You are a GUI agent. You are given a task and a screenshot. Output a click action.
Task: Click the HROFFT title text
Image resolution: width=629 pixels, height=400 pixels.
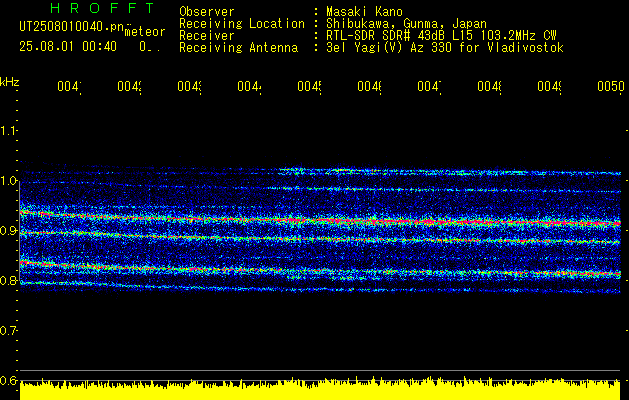coord(103,8)
